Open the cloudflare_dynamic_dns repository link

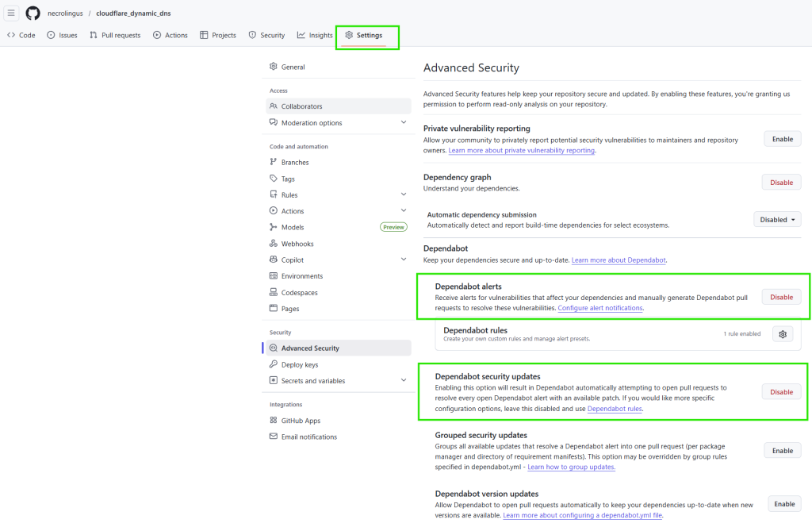tap(133, 13)
